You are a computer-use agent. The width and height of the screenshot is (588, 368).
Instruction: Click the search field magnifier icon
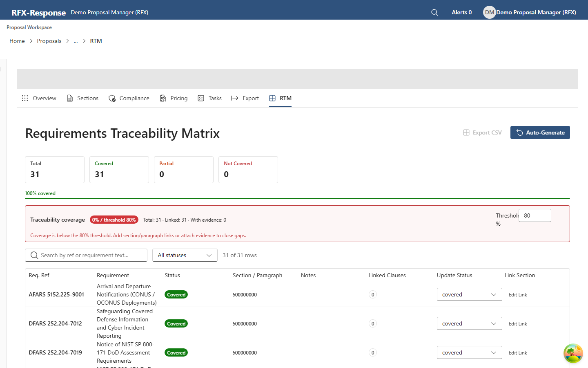[34, 255]
